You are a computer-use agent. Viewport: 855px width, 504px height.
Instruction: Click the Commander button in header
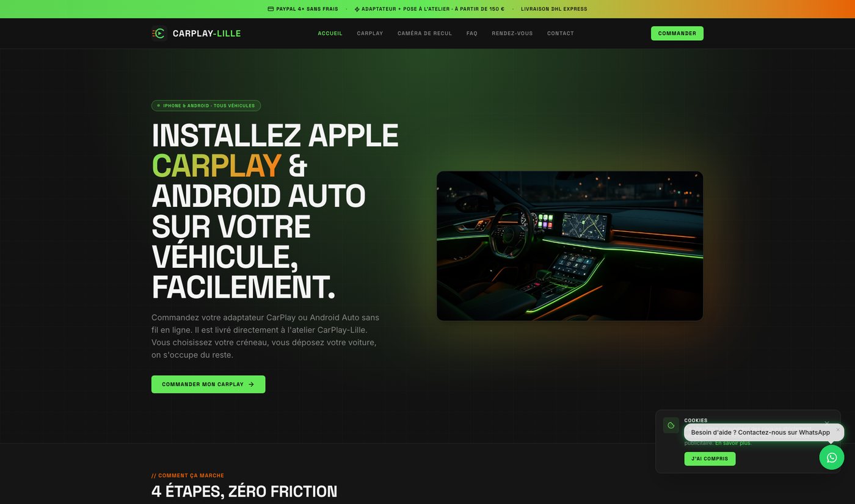click(677, 34)
